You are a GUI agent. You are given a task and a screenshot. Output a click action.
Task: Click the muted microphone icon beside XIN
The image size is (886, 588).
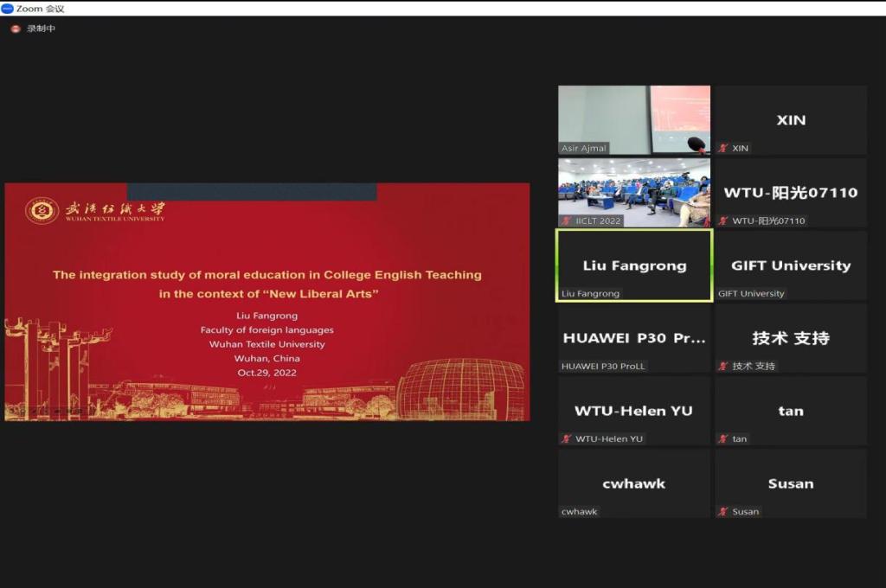(723, 148)
